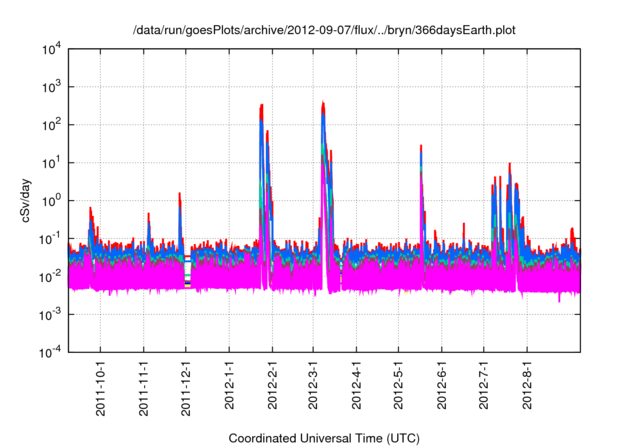Viewport: 640px width, 448px height.
Task: Click the narrow spike in mid-May 2012
Action: coord(421,147)
